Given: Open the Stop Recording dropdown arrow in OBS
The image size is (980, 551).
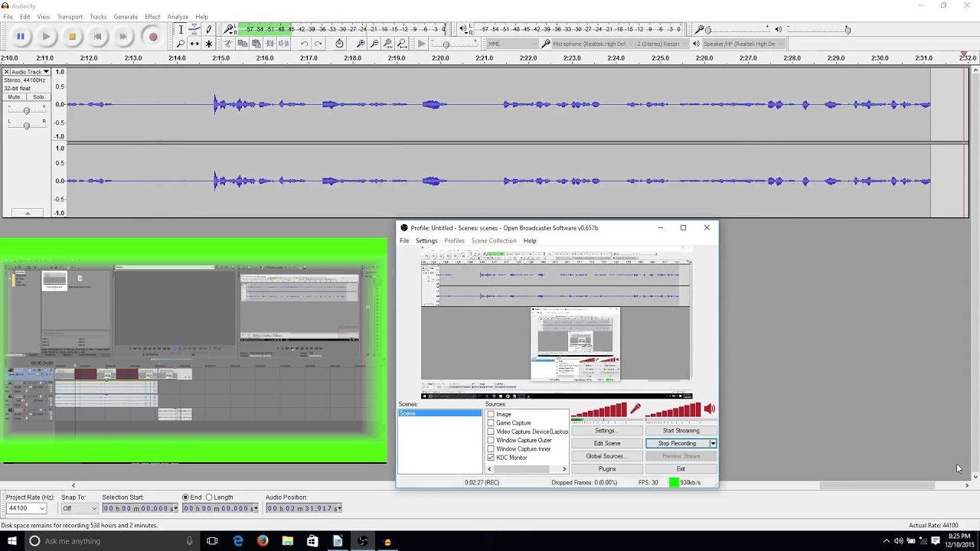Looking at the screenshot, I should [x=713, y=444].
